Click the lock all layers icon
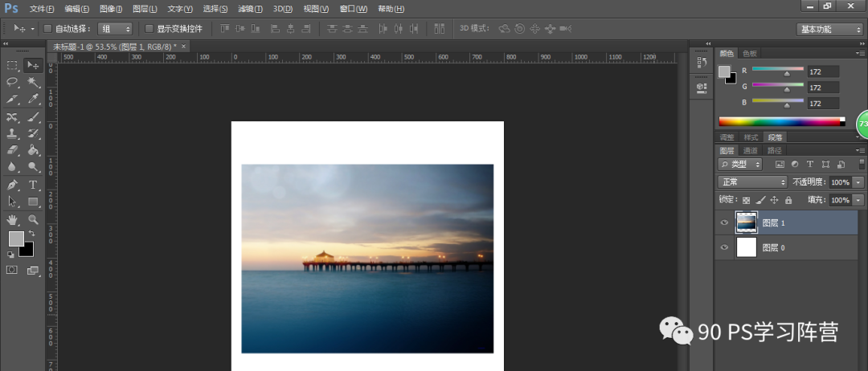Image resolution: width=868 pixels, height=371 pixels. click(788, 200)
